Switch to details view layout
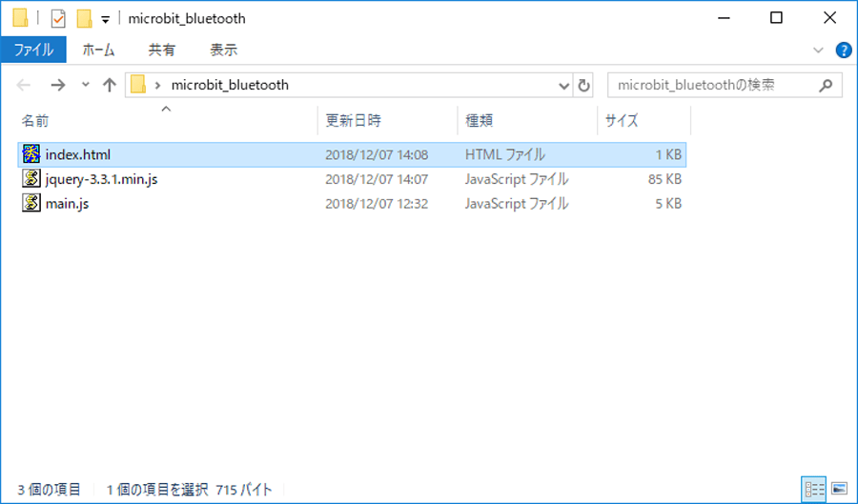 tap(814, 489)
